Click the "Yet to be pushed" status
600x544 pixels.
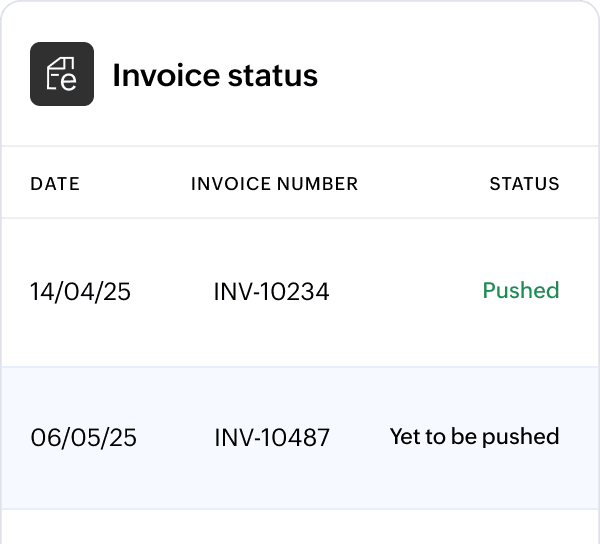474,437
